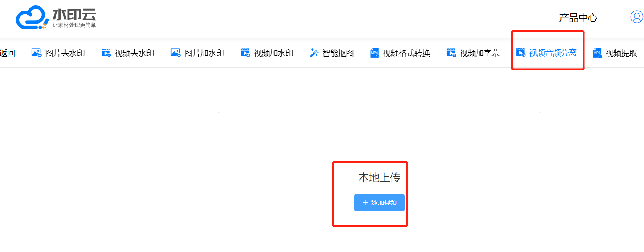This screenshot has height=252, width=644.
Task: Open the 视频格式转换 tab label
Action: pos(406,53)
